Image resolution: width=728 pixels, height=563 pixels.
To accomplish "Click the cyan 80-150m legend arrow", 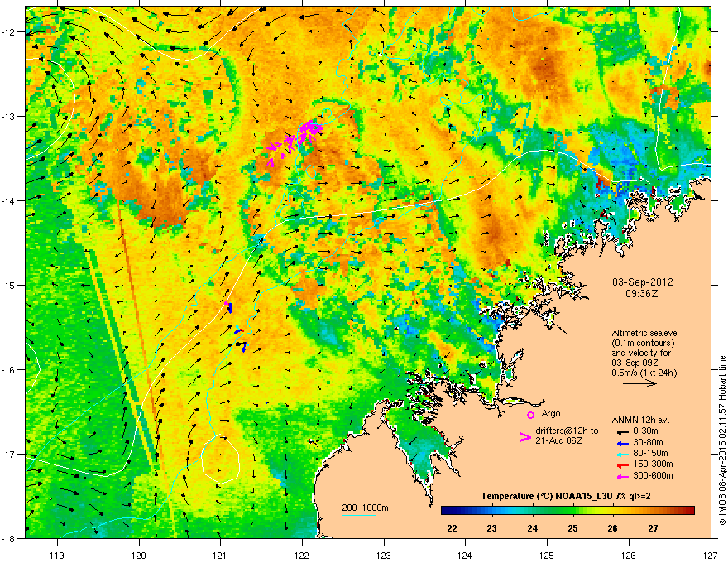I will click(621, 454).
